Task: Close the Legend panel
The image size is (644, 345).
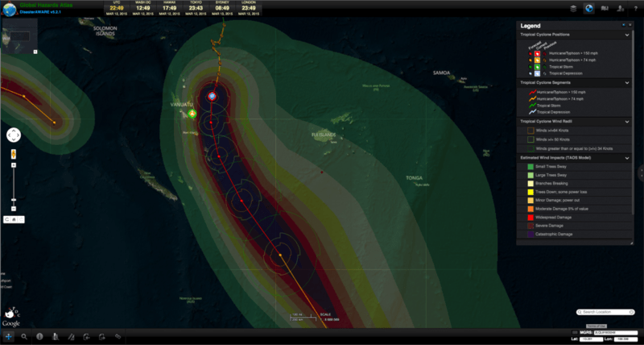Action: 631,26
